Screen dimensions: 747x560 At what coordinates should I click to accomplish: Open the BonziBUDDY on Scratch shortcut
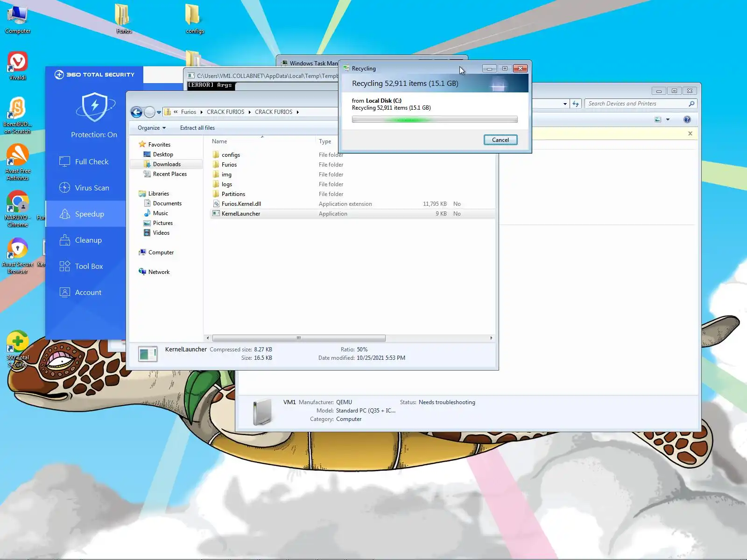18,115
